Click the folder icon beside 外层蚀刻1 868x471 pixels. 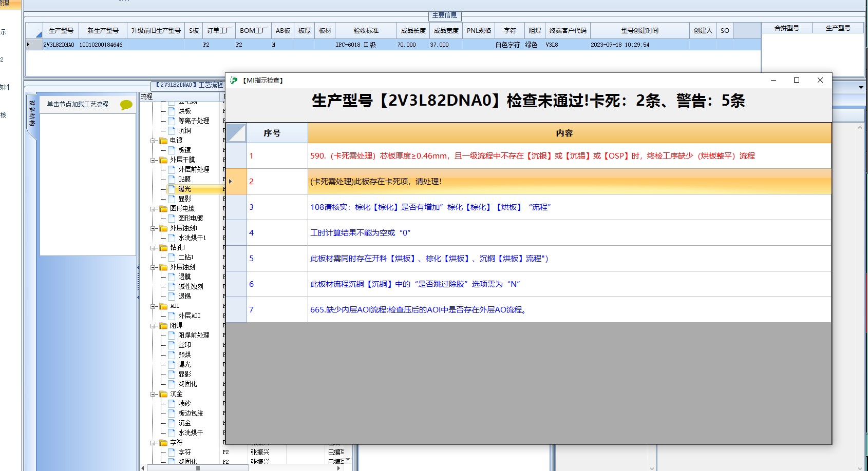(x=163, y=228)
